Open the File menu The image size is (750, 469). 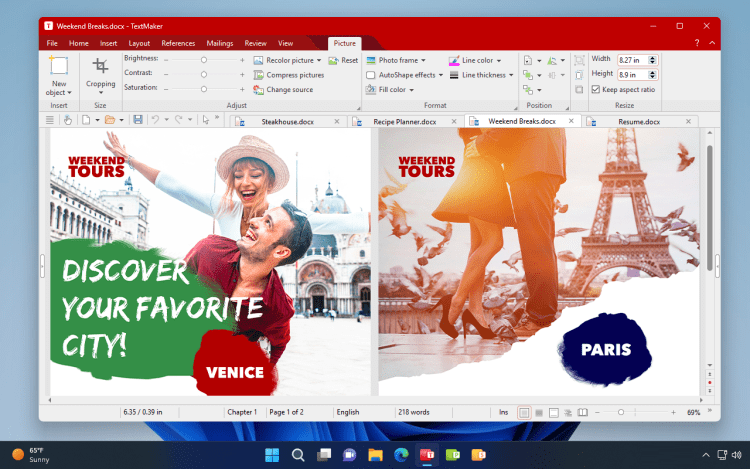[x=52, y=44]
